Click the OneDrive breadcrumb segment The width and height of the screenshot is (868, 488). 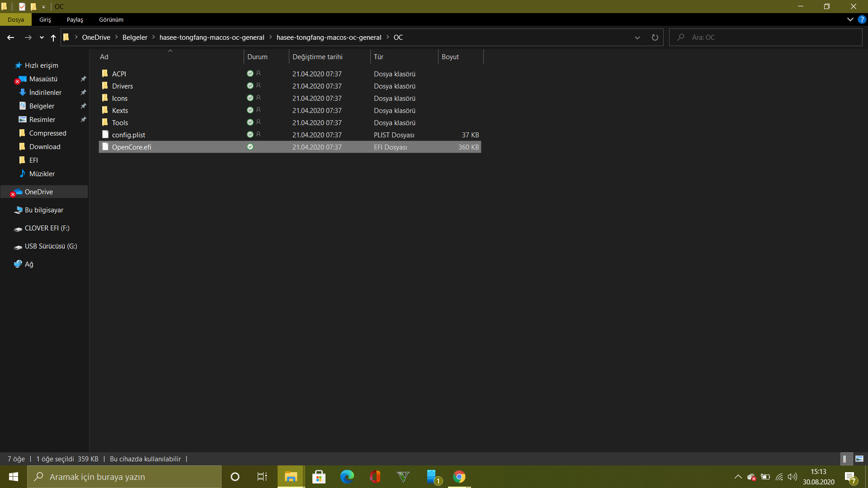click(96, 38)
